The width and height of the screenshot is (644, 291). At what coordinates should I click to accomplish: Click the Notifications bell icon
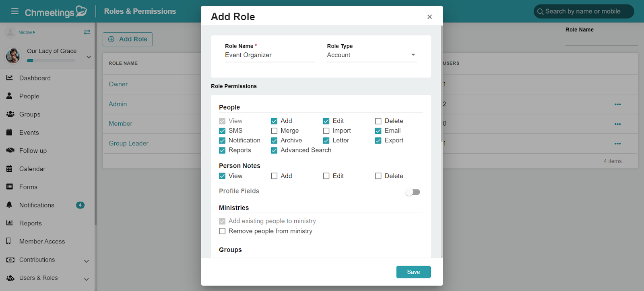[9, 205]
